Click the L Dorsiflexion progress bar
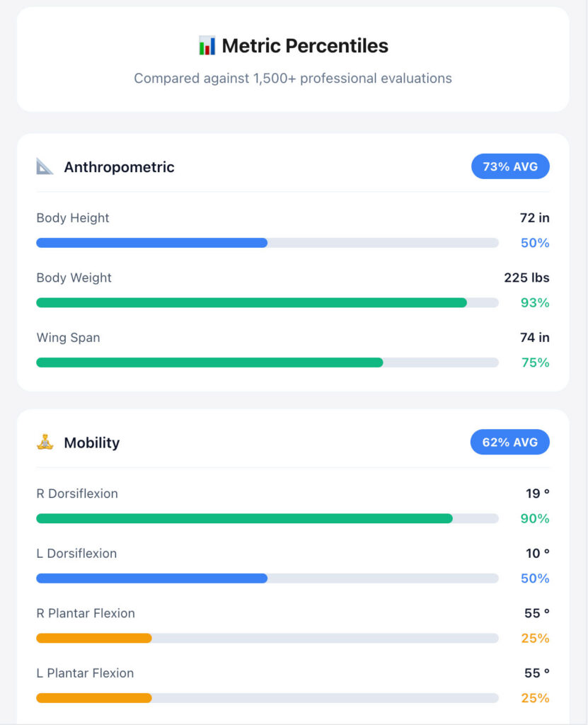 click(267, 578)
